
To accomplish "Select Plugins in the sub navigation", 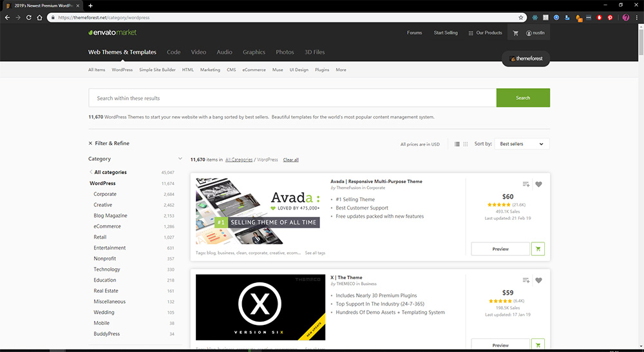I will (x=322, y=70).
